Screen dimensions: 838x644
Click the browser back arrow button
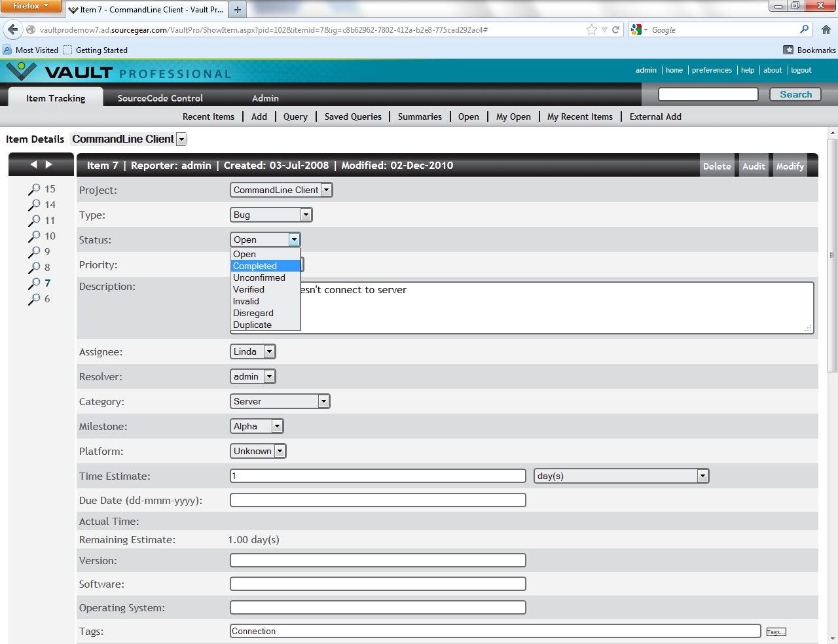click(x=13, y=29)
